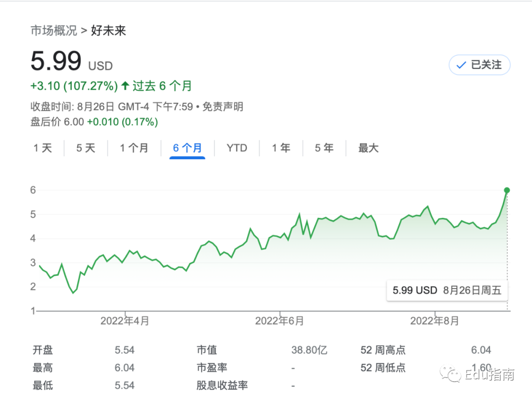Click the 2022年6月 axis label
Viewport: 532px width, 398px height.
(280, 321)
